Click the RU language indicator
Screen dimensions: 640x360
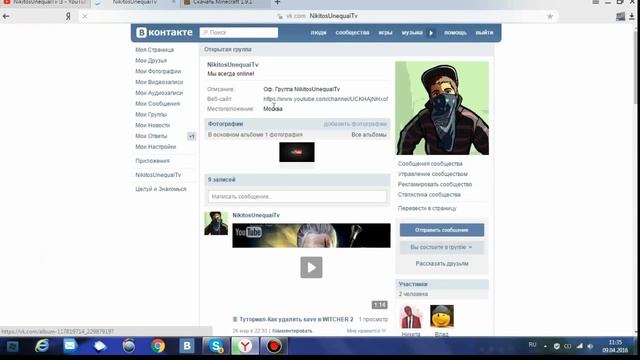(x=532, y=345)
